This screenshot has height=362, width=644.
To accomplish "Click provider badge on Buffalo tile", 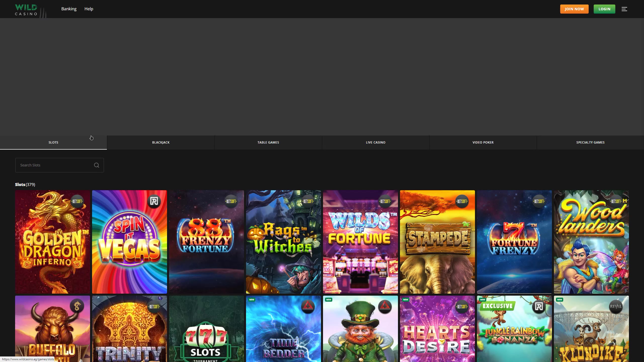I will tap(77, 306).
